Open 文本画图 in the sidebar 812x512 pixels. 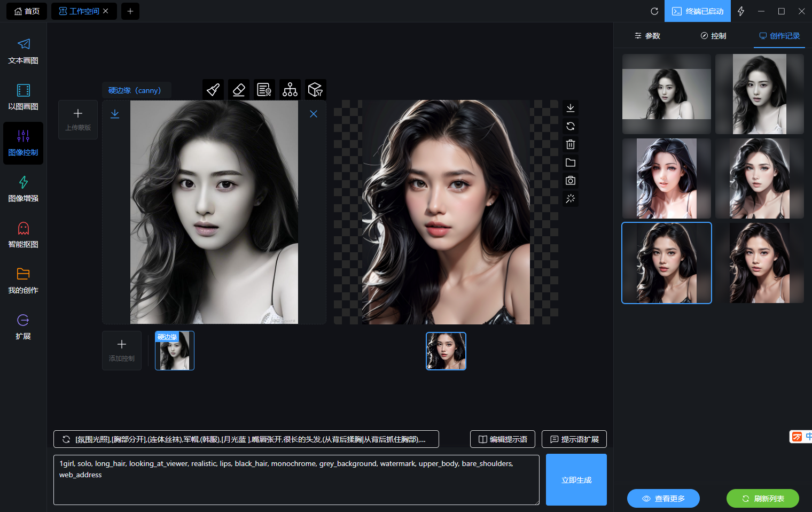tap(23, 51)
